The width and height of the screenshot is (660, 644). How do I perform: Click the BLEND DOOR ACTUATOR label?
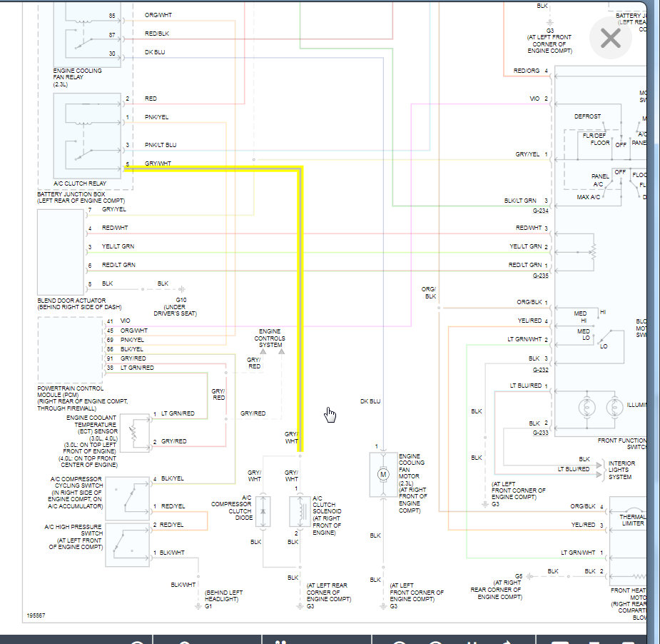(x=79, y=303)
